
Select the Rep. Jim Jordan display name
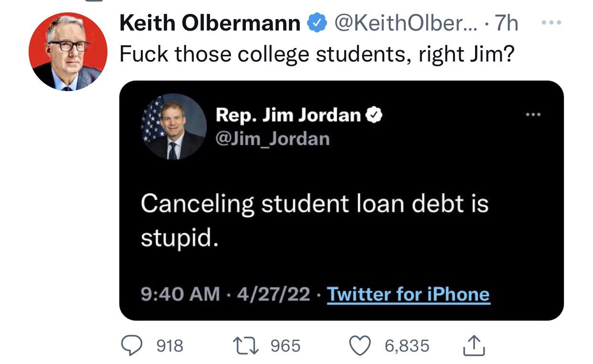288,115
